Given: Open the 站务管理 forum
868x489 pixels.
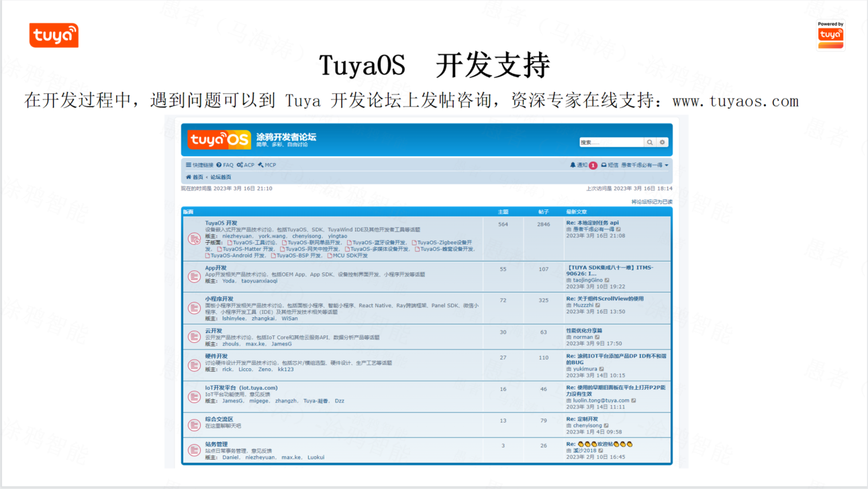Looking at the screenshot, I should [x=216, y=444].
